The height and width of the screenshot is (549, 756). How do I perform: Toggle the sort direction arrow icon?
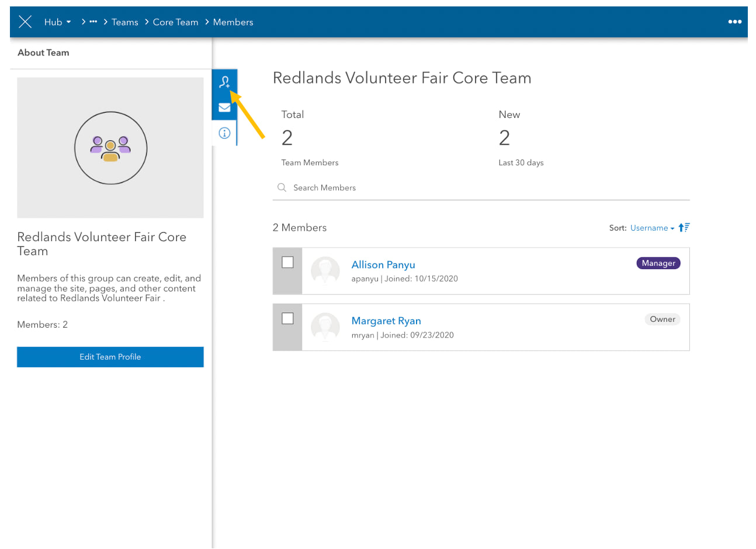pyautogui.click(x=684, y=228)
